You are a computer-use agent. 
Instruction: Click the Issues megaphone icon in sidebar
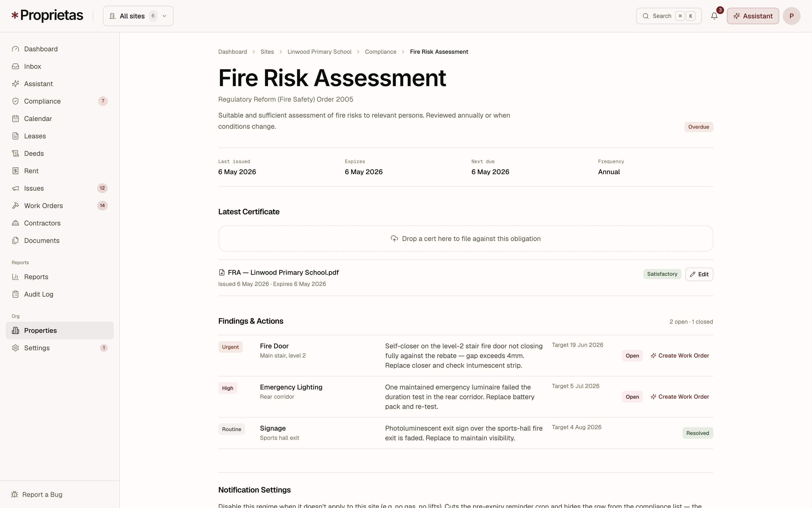pyautogui.click(x=15, y=188)
